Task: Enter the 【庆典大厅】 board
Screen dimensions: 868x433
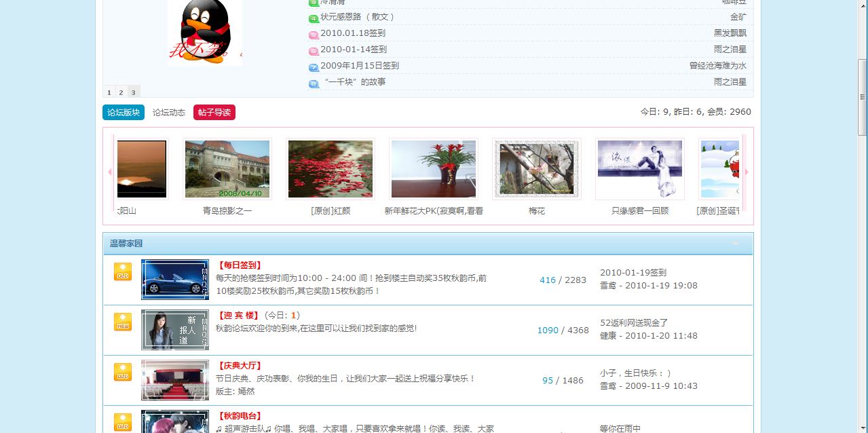Action: [240, 366]
